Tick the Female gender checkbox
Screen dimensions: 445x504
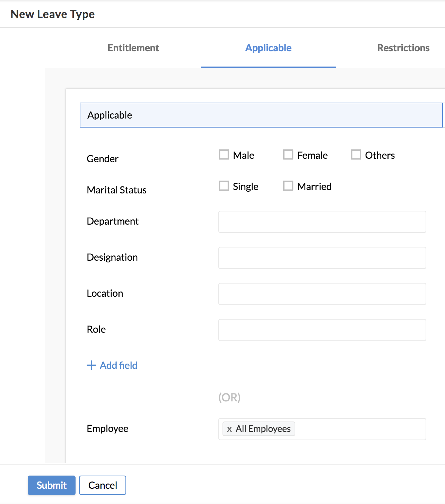coord(288,155)
